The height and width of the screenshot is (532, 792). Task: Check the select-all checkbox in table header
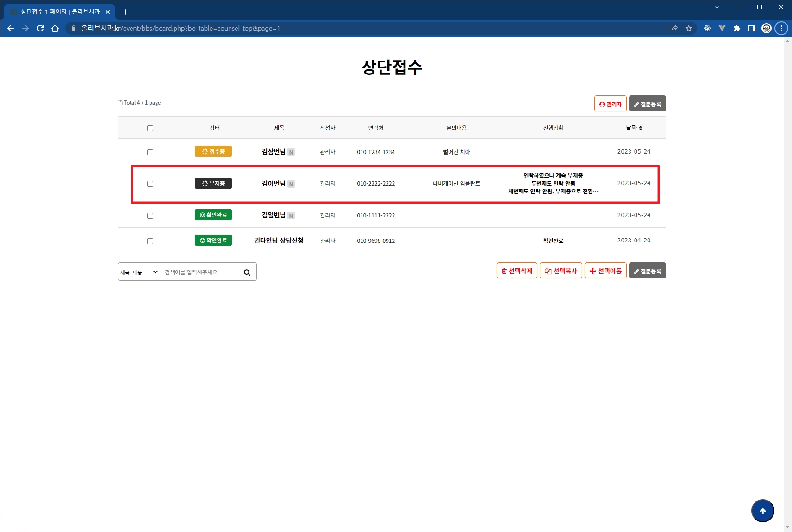(150, 128)
